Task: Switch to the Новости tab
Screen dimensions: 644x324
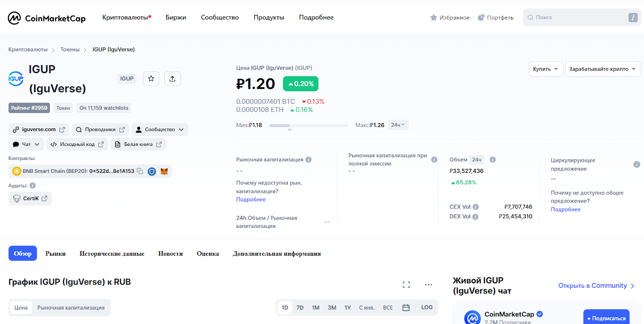Action: point(171,254)
